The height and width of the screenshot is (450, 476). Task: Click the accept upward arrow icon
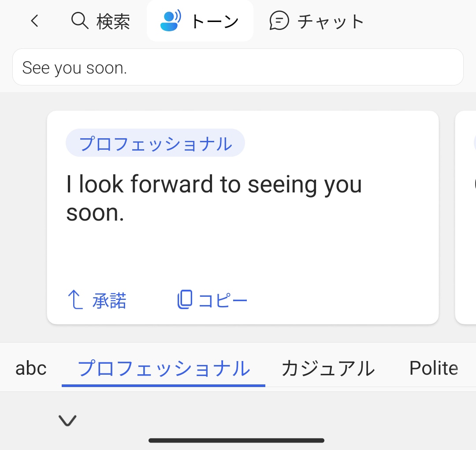(75, 300)
